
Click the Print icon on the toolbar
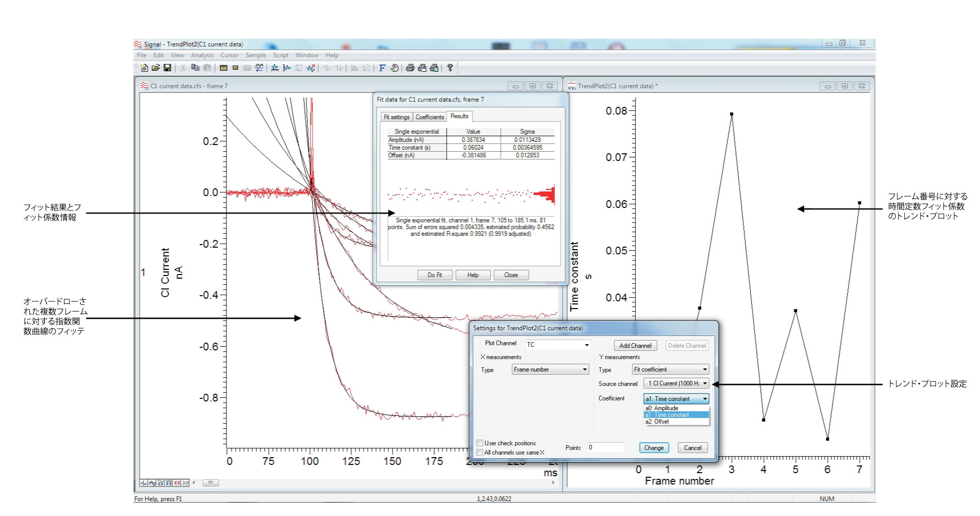point(410,68)
